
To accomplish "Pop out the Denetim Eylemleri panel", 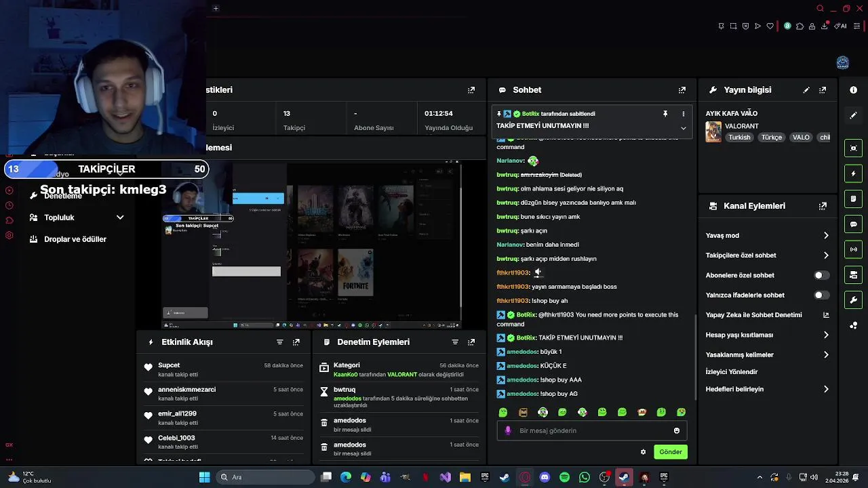I will [x=471, y=342].
